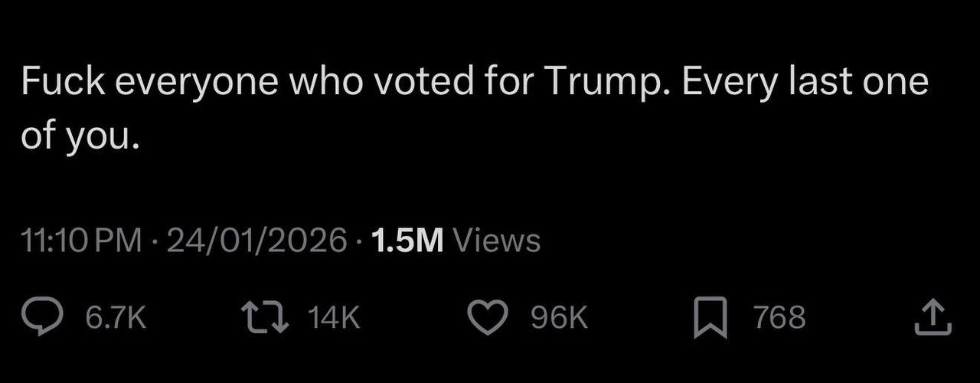Like the post with the heart icon
The image size is (980, 383).
point(487,319)
